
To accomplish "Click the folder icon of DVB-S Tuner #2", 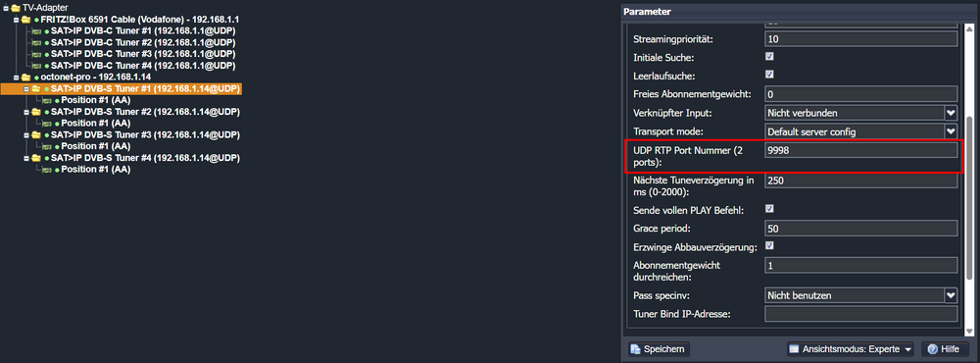I will click(x=36, y=112).
